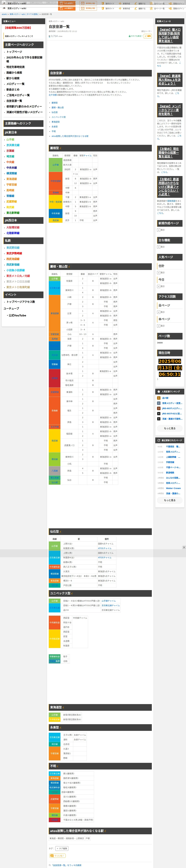The width and height of the screenshot is (186, 868).
Task: Open メロディー一覧 in left menu
Action: [x=15, y=84]
